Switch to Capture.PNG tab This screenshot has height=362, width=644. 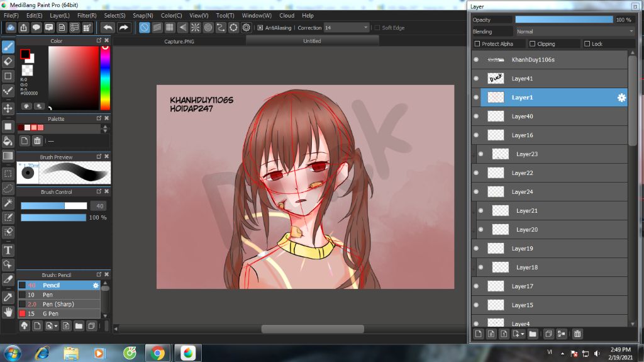(x=179, y=41)
